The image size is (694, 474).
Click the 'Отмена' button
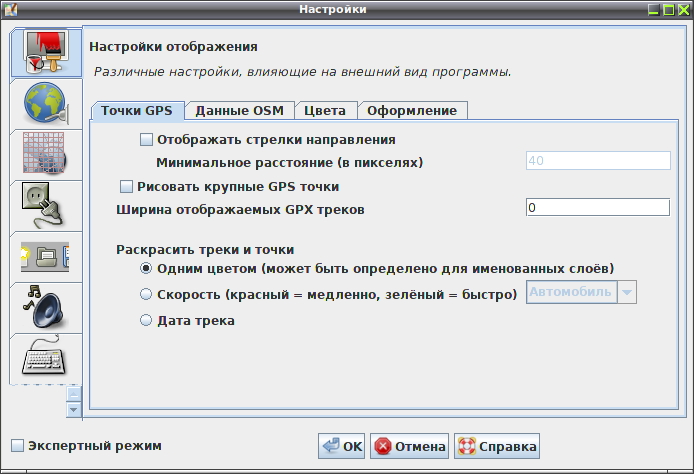(409, 446)
